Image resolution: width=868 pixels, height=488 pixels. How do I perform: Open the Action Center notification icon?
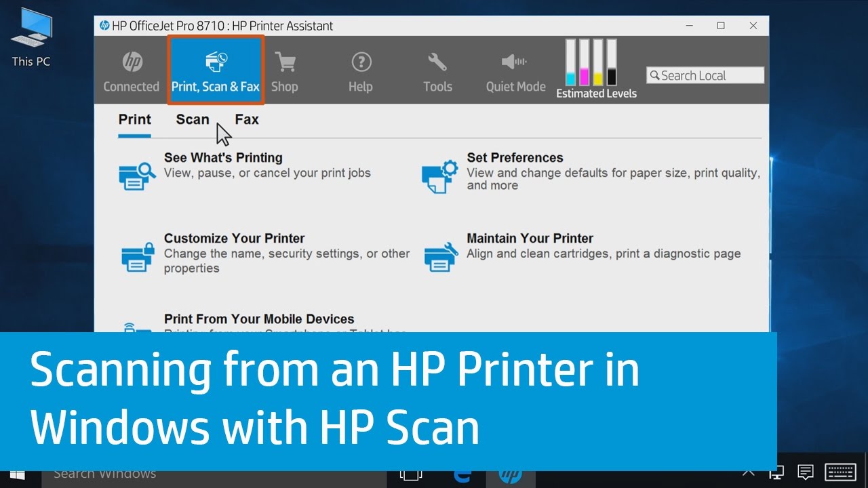[806, 472]
